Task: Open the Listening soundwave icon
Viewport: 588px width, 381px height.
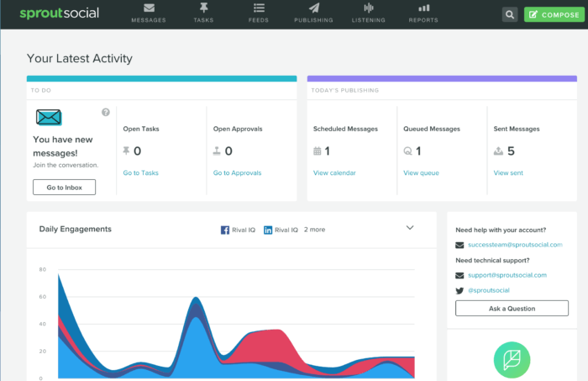Action: (368, 8)
